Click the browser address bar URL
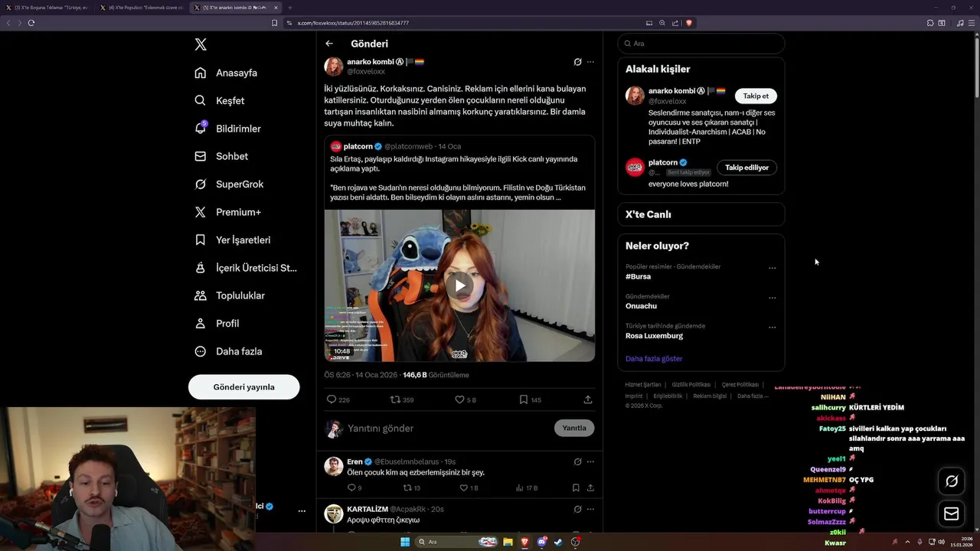 point(353,23)
